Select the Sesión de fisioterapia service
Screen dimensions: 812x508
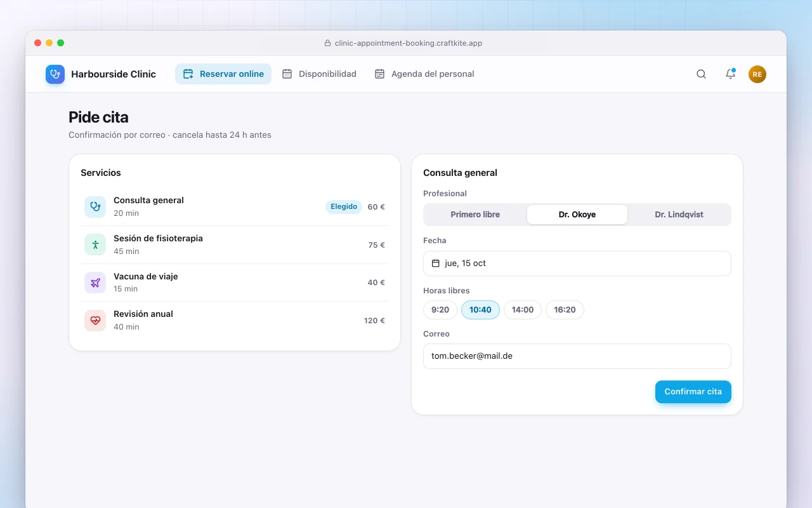[x=235, y=244]
